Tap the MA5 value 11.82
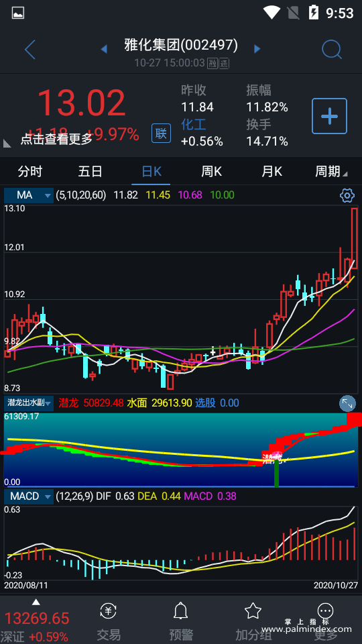 (125, 195)
